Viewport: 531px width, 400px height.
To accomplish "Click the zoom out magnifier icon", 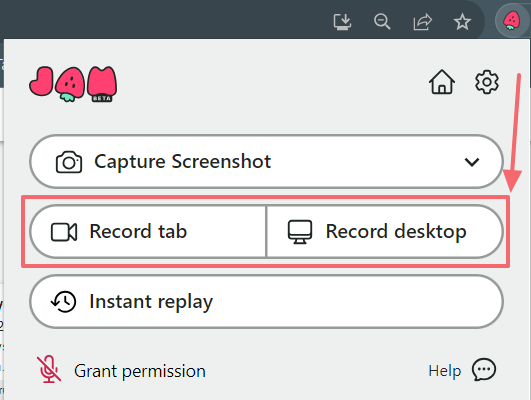I will coord(382,22).
